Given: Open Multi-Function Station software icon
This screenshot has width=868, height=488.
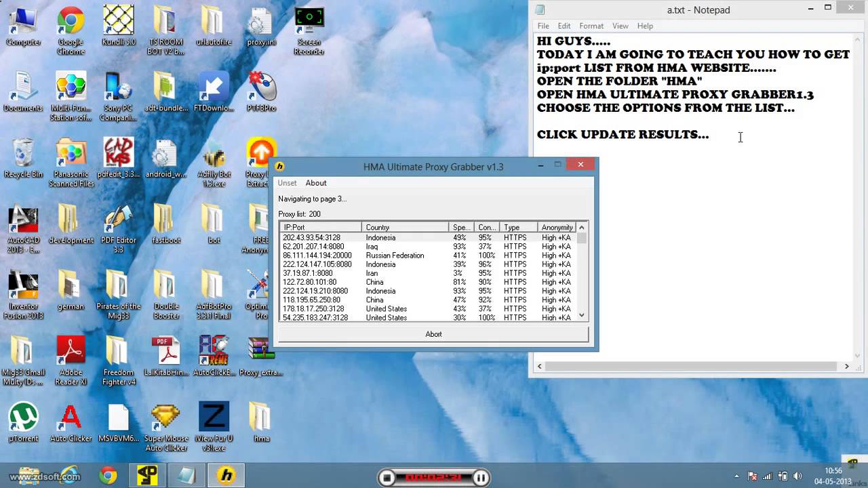Looking at the screenshot, I should [71, 97].
